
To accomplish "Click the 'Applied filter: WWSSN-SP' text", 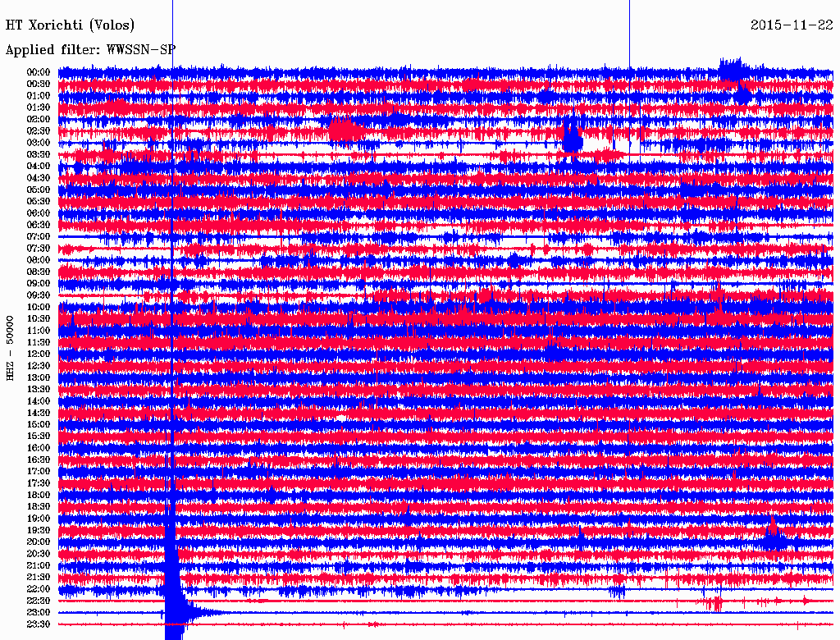I will pos(90,50).
